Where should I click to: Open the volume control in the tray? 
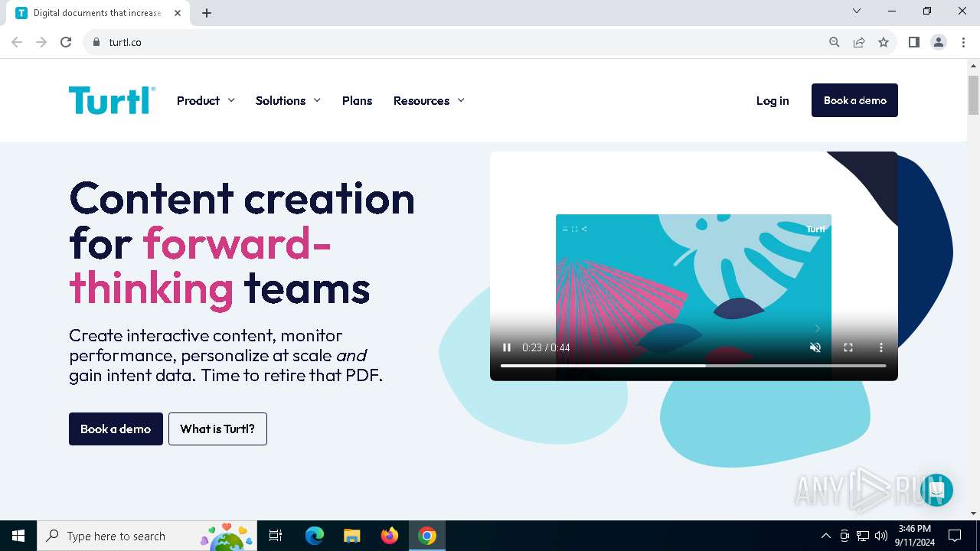(x=881, y=536)
